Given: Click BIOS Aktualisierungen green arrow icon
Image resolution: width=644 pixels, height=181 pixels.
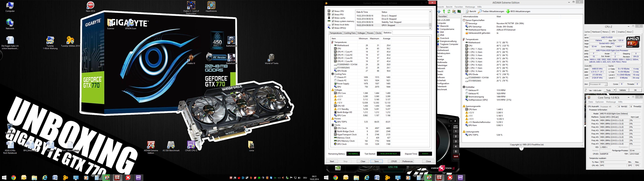Looking at the screenshot, I should click(x=508, y=12).
